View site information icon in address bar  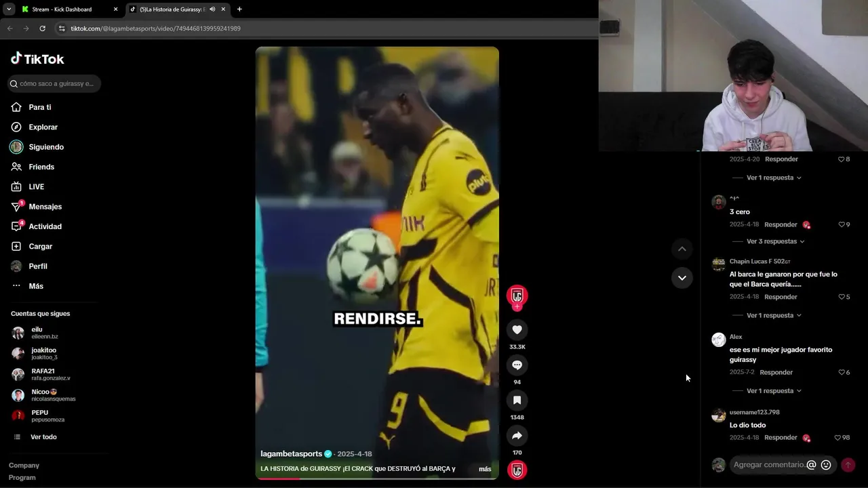click(62, 28)
